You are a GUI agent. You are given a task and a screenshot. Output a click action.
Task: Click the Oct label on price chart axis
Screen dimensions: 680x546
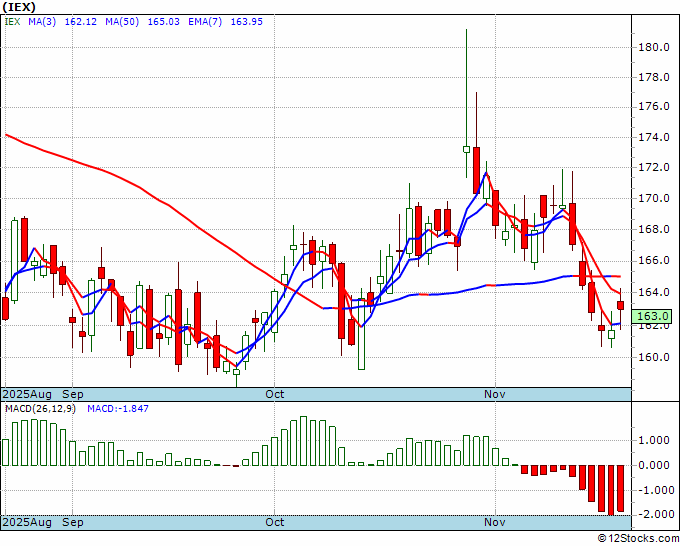(x=275, y=394)
